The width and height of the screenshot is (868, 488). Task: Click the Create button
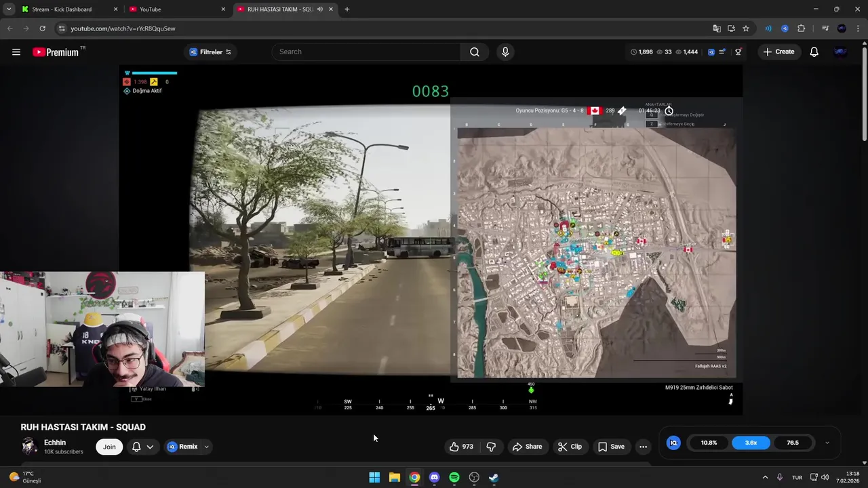pyautogui.click(x=778, y=52)
